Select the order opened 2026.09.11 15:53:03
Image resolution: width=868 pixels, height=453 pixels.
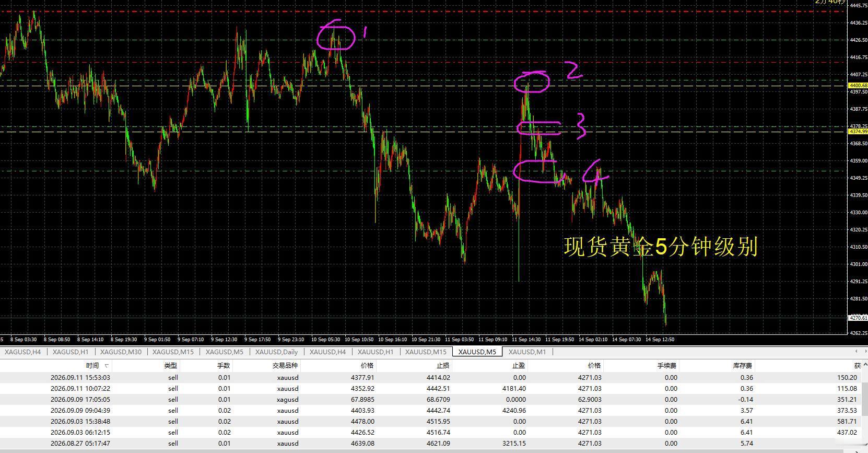click(x=431, y=377)
